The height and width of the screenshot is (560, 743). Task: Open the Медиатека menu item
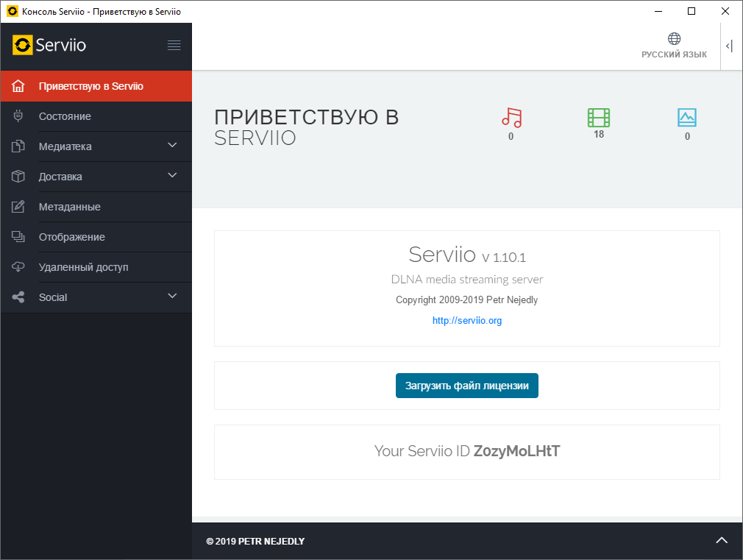coord(96,146)
